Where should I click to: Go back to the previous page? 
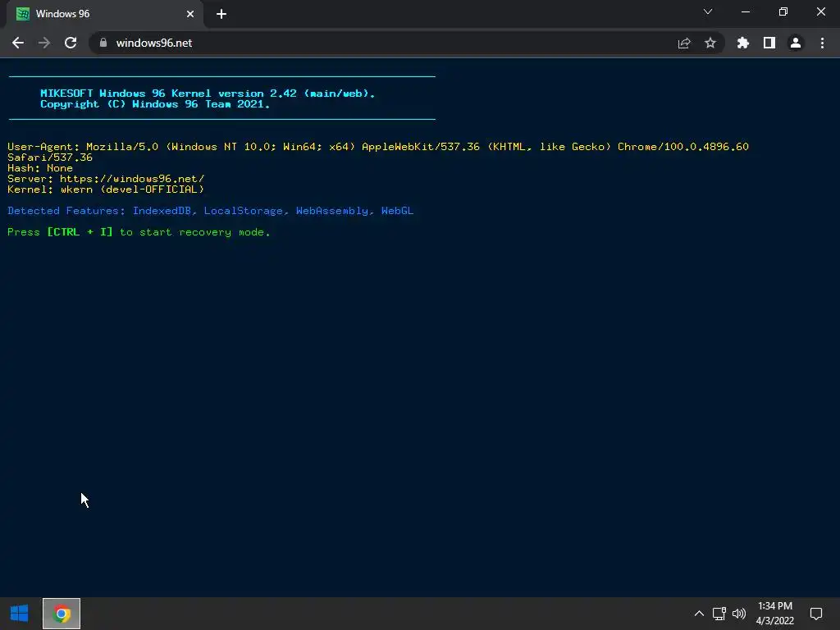pos(18,43)
